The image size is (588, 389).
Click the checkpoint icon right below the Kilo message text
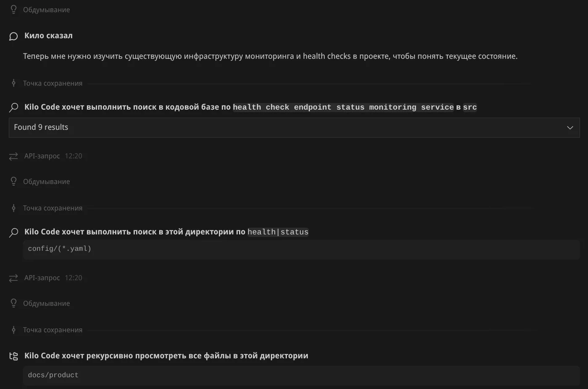(x=13, y=83)
